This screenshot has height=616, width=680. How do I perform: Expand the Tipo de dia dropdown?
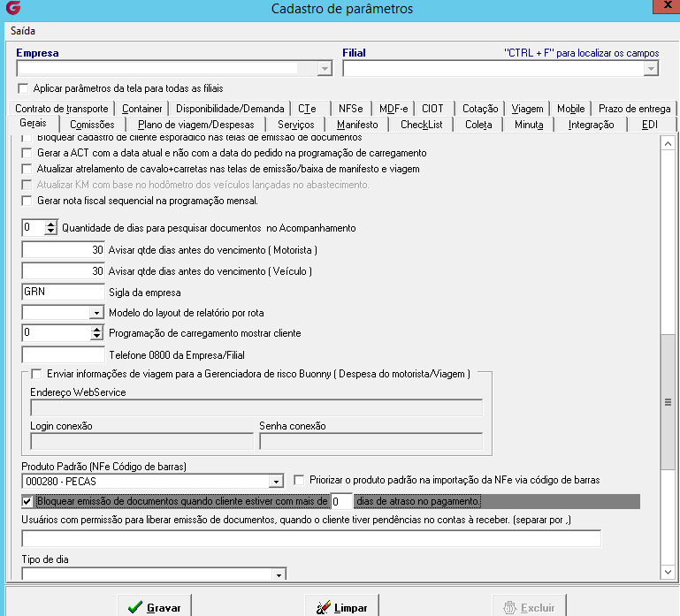[279, 574]
